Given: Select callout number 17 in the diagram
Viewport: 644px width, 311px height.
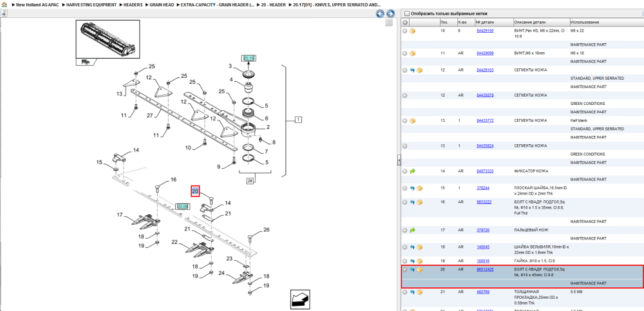Looking at the screenshot, I should coord(120,215).
